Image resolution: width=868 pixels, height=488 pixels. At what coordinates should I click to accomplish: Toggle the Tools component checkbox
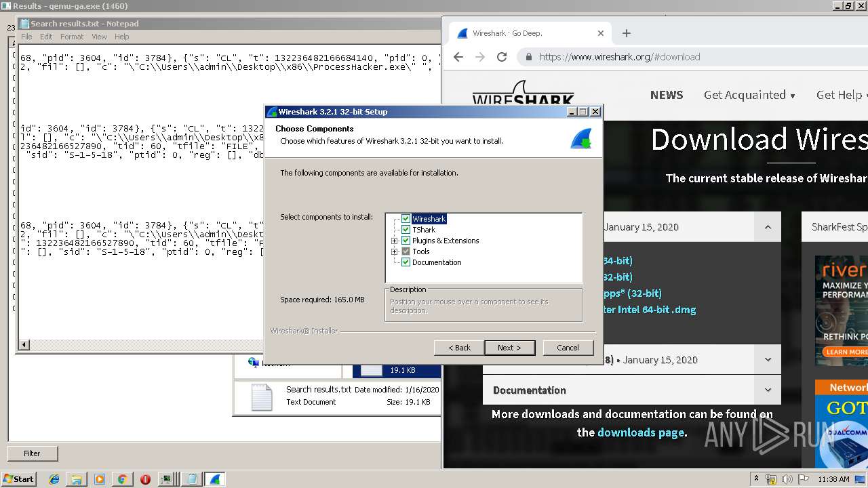[x=406, y=251]
